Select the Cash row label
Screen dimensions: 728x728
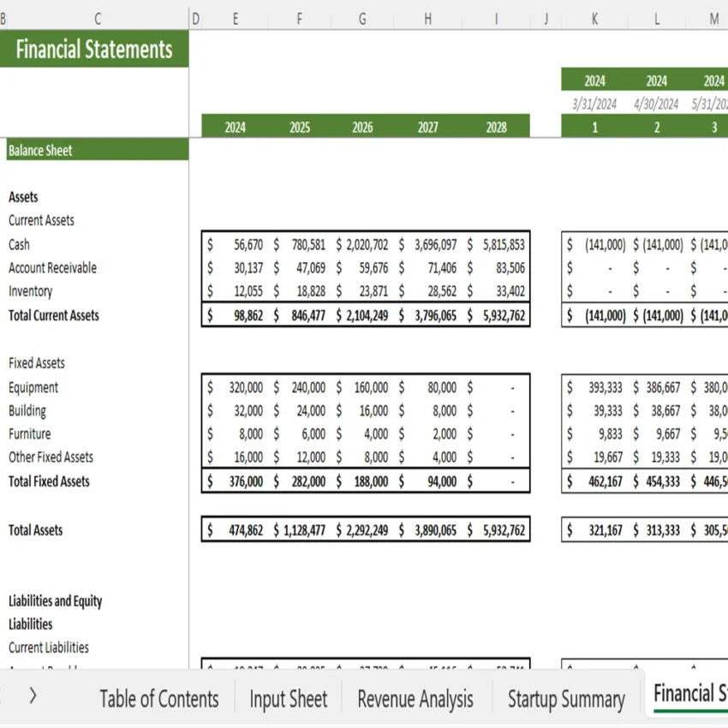coord(18,244)
